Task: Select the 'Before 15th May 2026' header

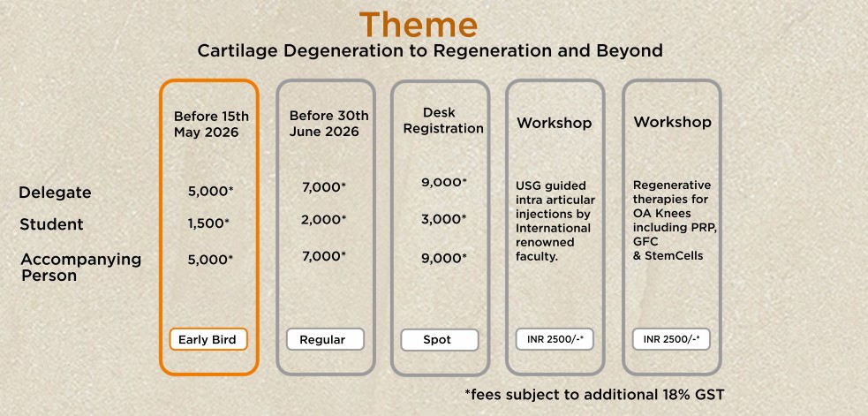Action: point(211,125)
